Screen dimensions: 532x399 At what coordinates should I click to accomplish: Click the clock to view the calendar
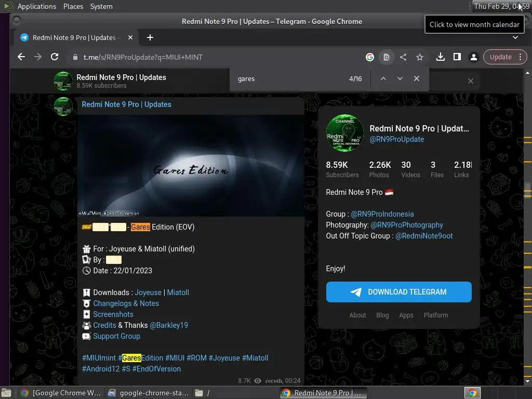pos(501,6)
